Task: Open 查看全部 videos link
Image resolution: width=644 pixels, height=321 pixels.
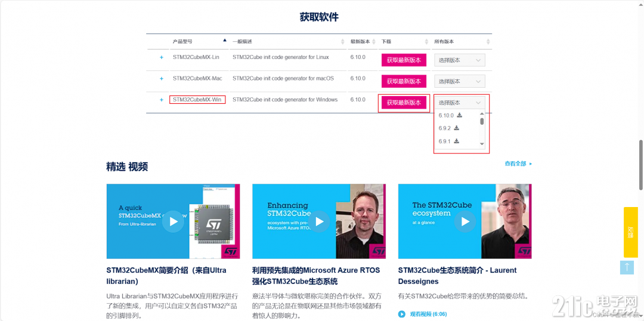Action: (x=518, y=163)
